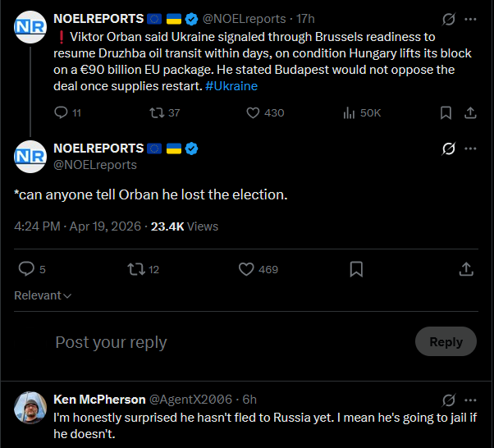Share the first post in the thread

click(470, 112)
